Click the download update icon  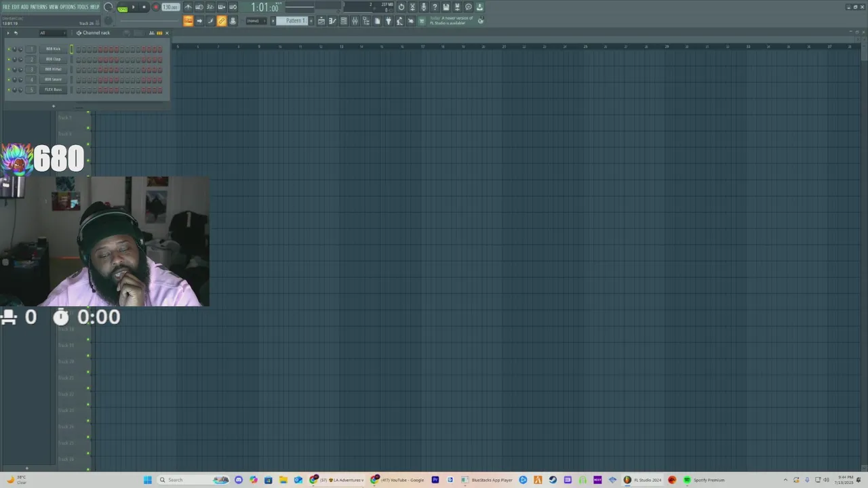pos(479,7)
